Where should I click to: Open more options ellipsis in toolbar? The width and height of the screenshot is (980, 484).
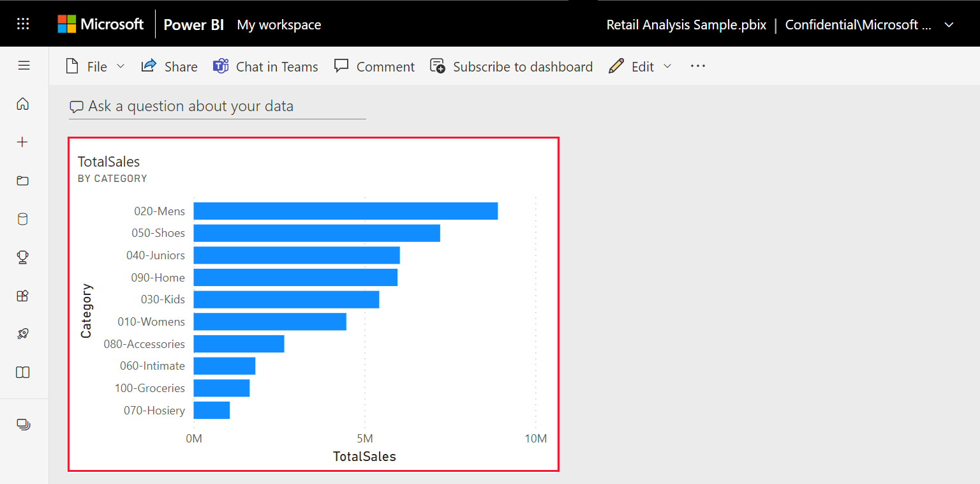coord(698,66)
